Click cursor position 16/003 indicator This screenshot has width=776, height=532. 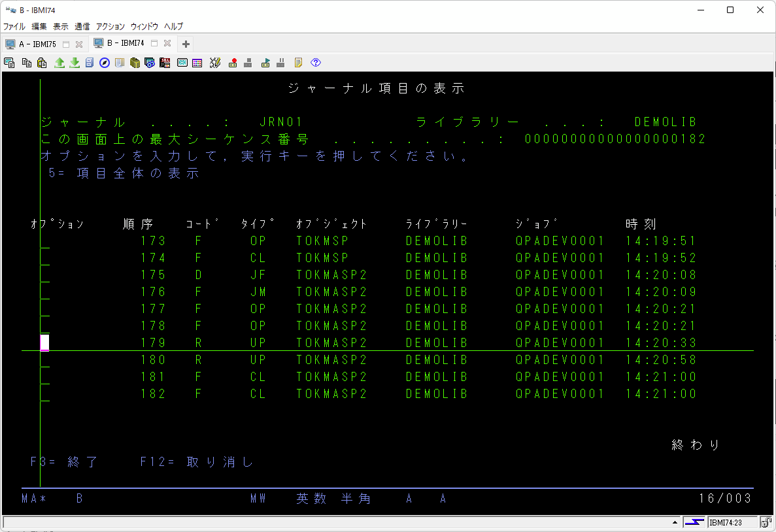pos(725,499)
